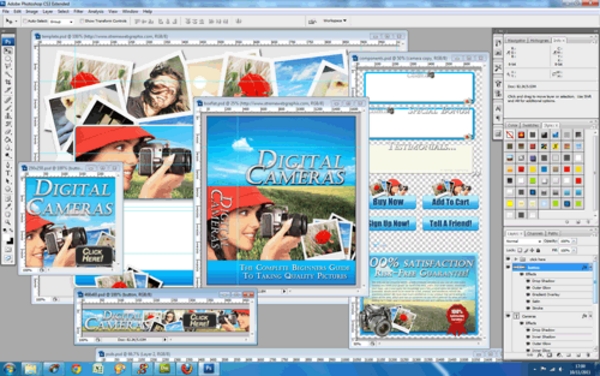Open the Opacity slider arrow
The width and height of the screenshot is (600, 376).
(574, 241)
